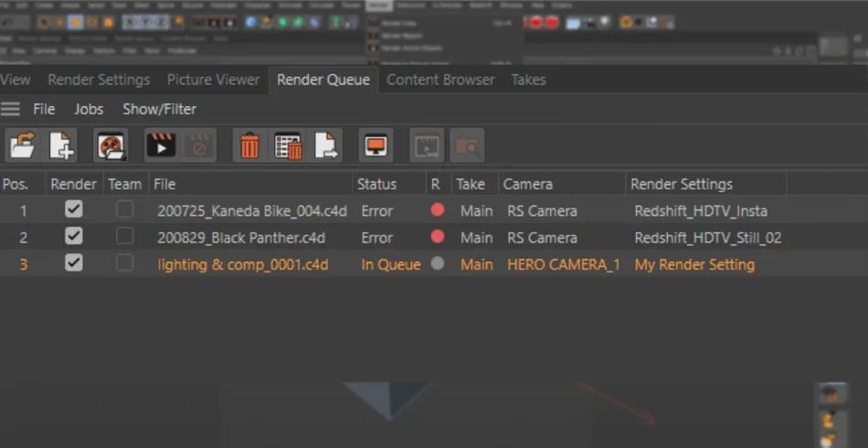
Task: Switch to the View tab
Action: 16,80
